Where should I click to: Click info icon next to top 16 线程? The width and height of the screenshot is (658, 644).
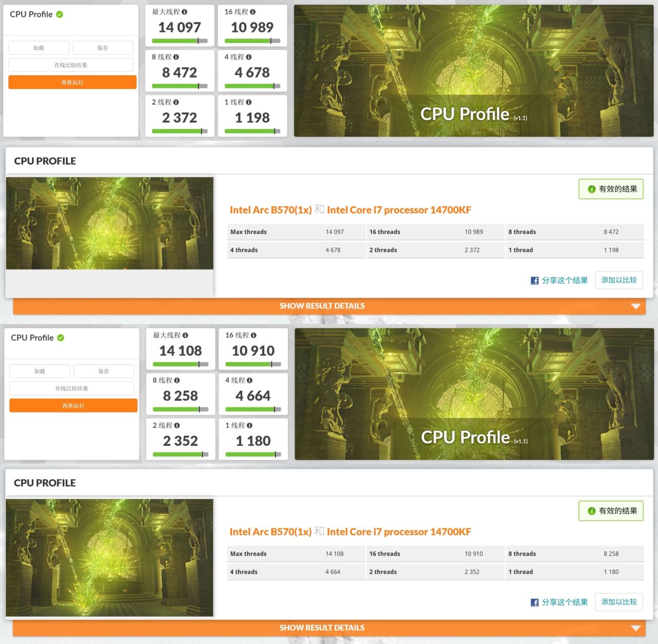pos(253,12)
